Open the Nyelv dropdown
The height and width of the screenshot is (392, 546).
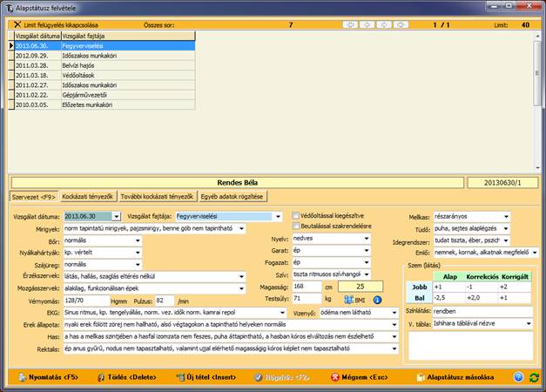click(x=367, y=239)
